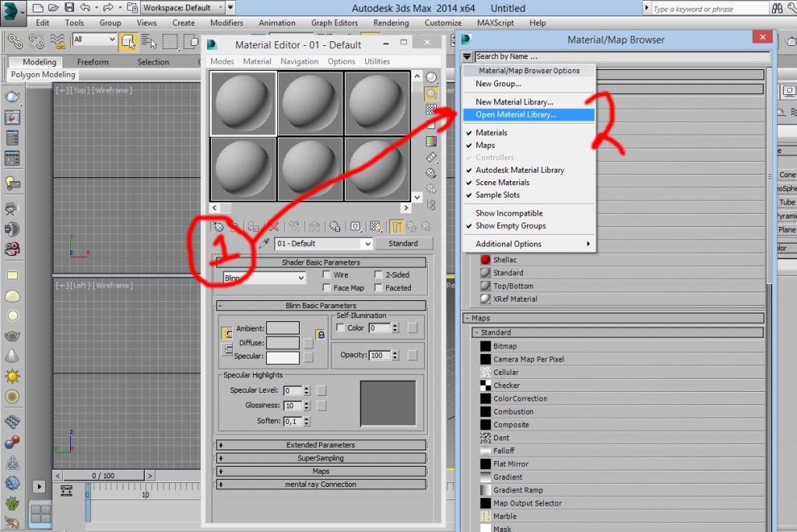Viewport: 797px width, 532px height.
Task: Click the Standard material type button
Action: click(404, 243)
